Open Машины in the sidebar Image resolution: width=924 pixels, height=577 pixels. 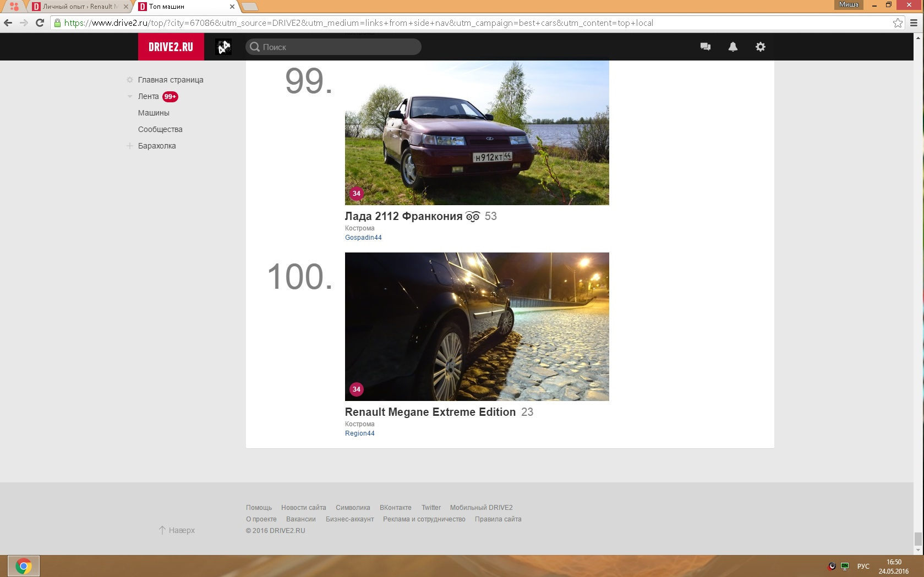[154, 113]
